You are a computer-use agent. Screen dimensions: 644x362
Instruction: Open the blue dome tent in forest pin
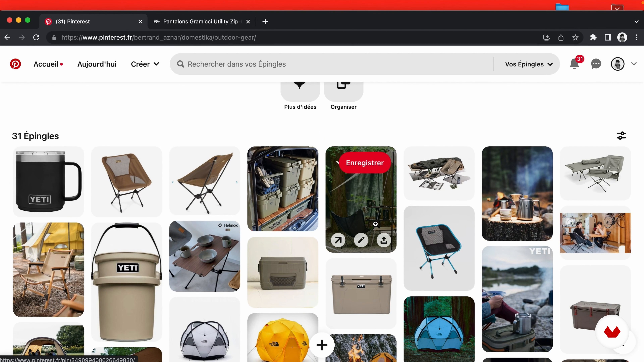click(439, 329)
